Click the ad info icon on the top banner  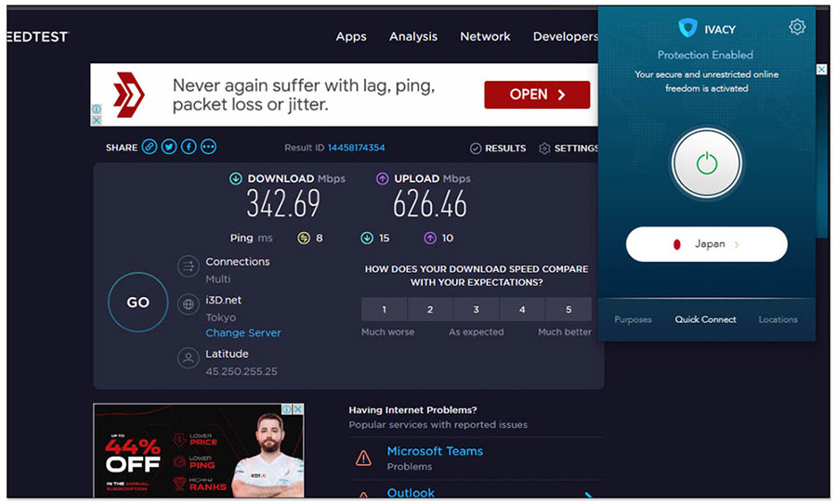(x=97, y=110)
